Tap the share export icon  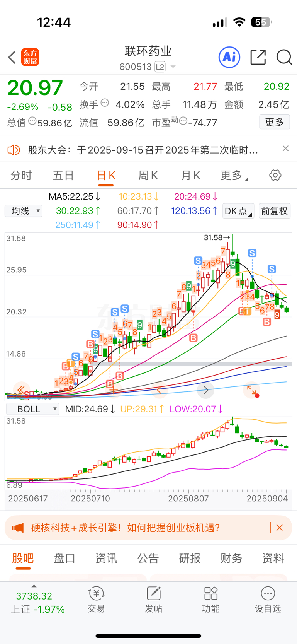pyautogui.click(x=258, y=57)
